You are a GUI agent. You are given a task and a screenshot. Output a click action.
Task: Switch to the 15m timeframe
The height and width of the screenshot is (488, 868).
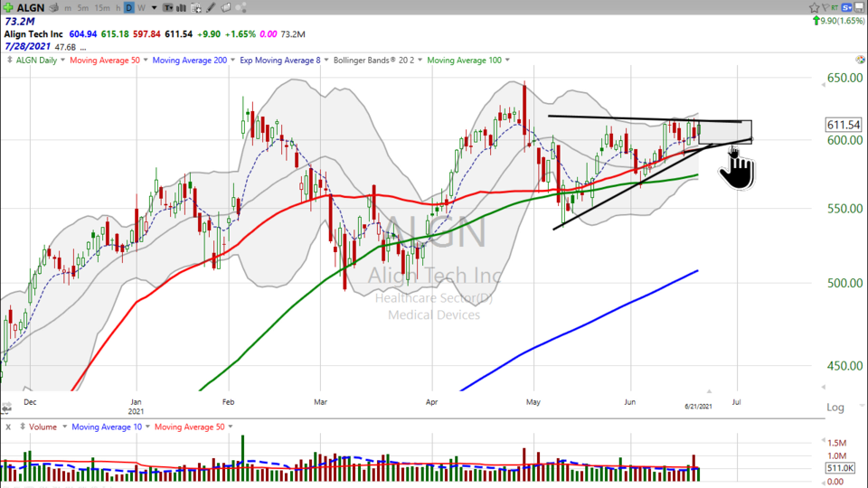coord(102,8)
